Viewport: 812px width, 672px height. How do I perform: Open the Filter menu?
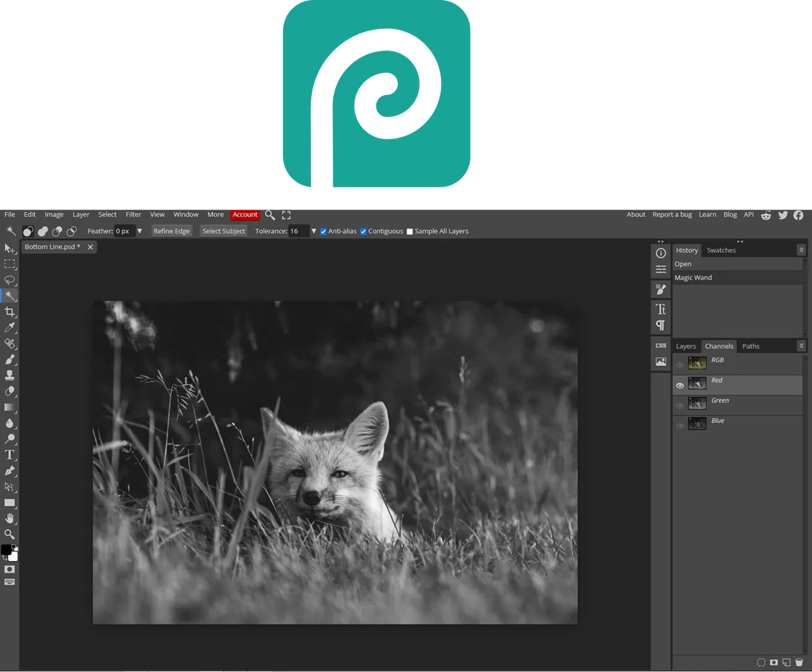(133, 215)
